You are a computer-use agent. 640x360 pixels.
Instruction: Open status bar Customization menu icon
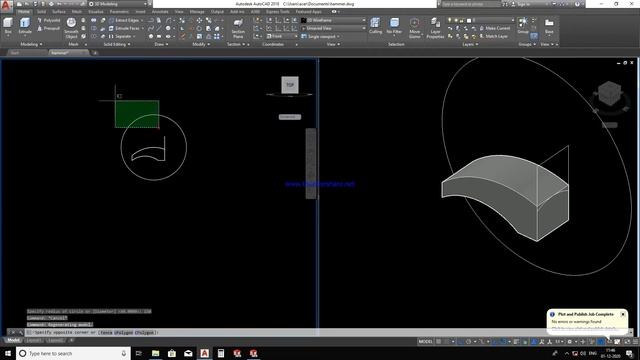[635, 341]
